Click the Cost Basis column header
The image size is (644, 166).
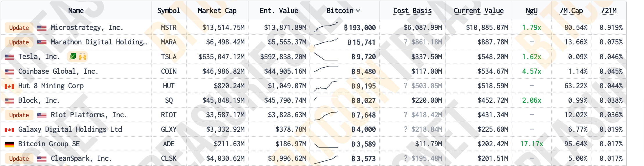pos(412,11)
